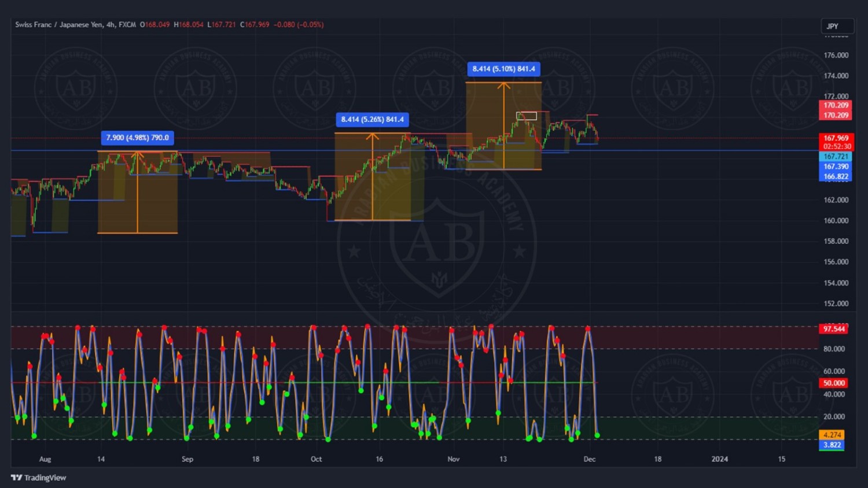The width and height of the screenshot is (868, 488).
Task: Click the 158.000 price scale label
Action: (x=836, y=241)
